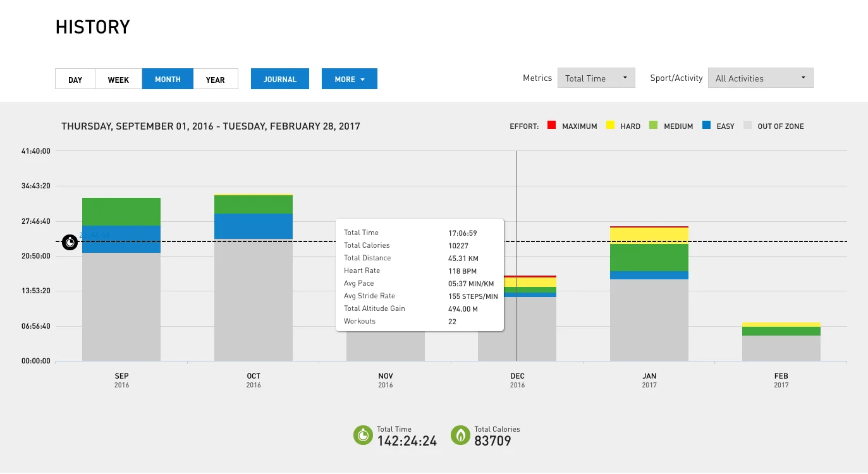
Task: Click the Out of Zone gray legend square
Action: tap(747, 126)
